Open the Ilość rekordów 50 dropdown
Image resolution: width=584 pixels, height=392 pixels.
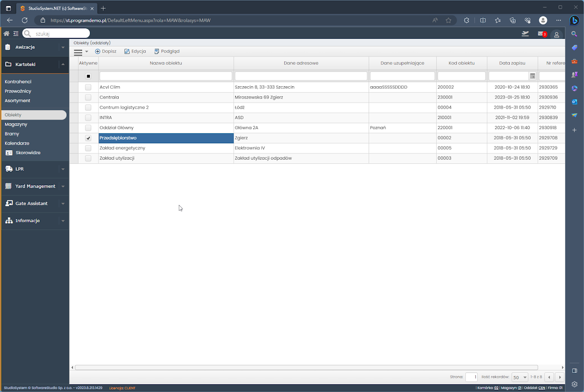click(520, 377)
